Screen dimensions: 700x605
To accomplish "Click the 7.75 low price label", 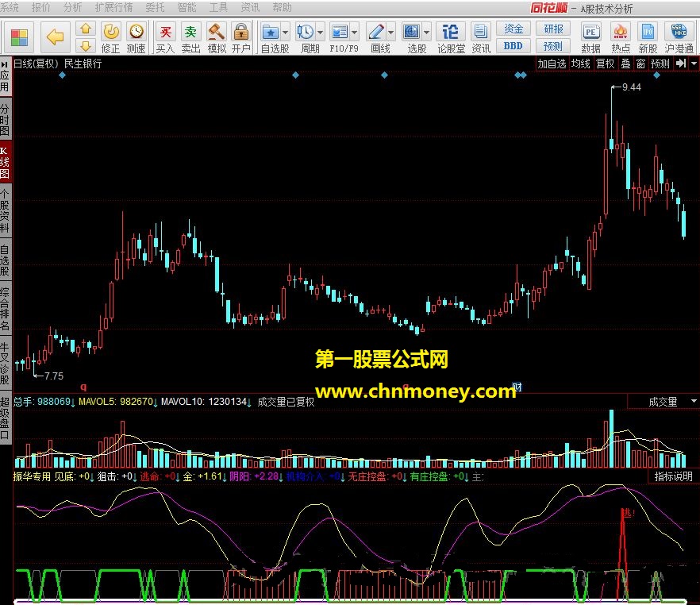I will [x=54, y=376].
